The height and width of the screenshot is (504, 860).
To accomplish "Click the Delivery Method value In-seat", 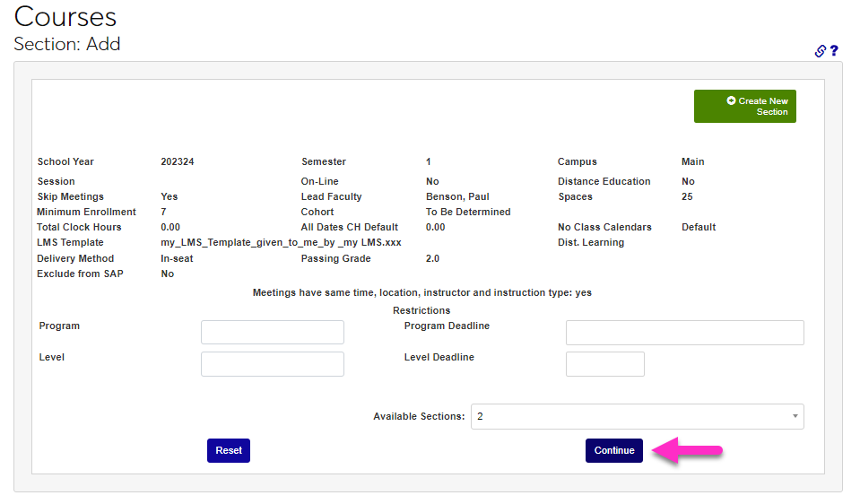I will tap(177, 258).
